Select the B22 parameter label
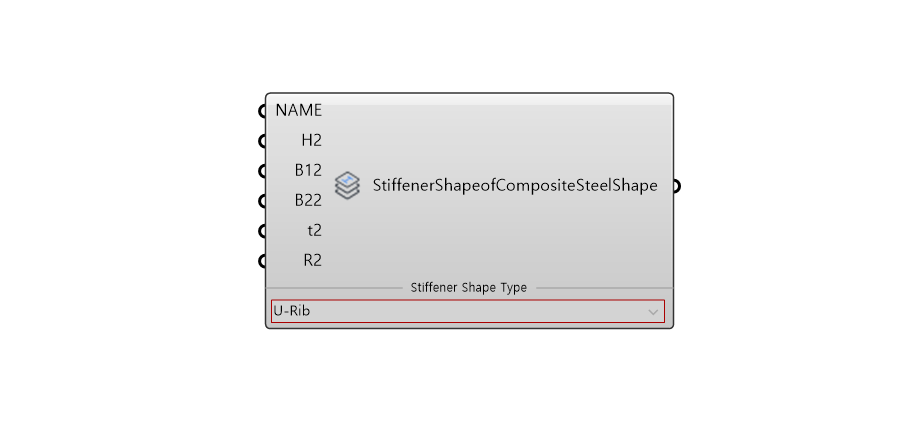This screenshot has width=921, height=421. tap(308, 201)
